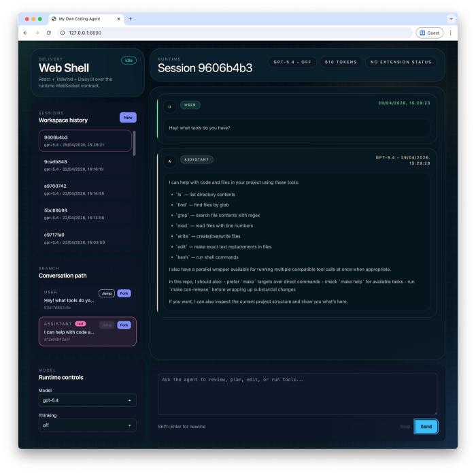Click the NO EXTENSION STATUS chip

point(401,62)
